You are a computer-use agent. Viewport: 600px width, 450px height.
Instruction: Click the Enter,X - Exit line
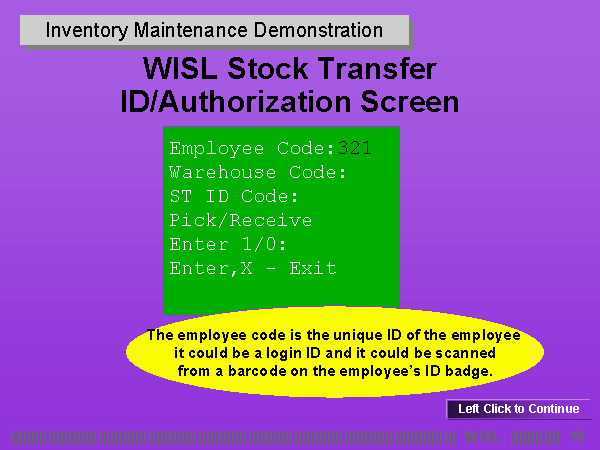click(x=252, y=268)
